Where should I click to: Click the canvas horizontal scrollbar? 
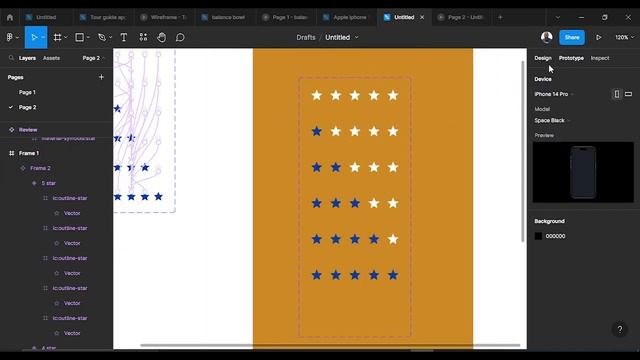tap(330, 345)
